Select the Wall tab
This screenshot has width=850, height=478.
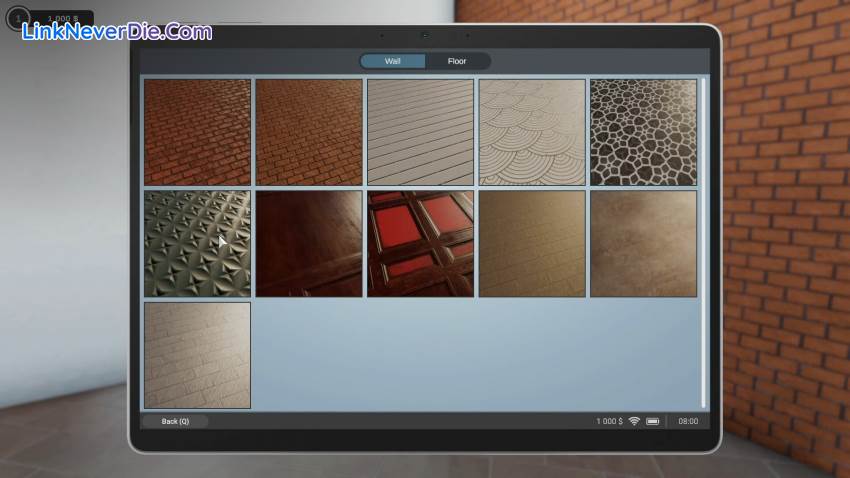pyautogui.click(x=393, y=61)
